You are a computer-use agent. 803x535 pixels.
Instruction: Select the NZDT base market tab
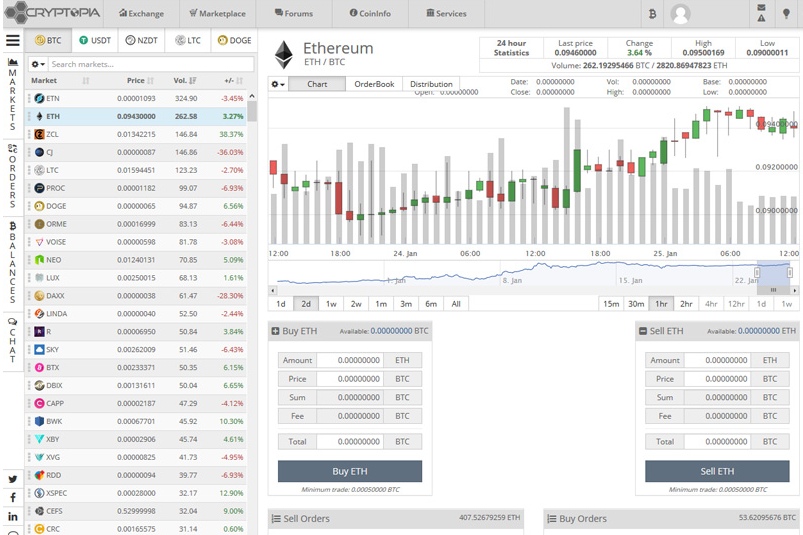pos(141,40)
